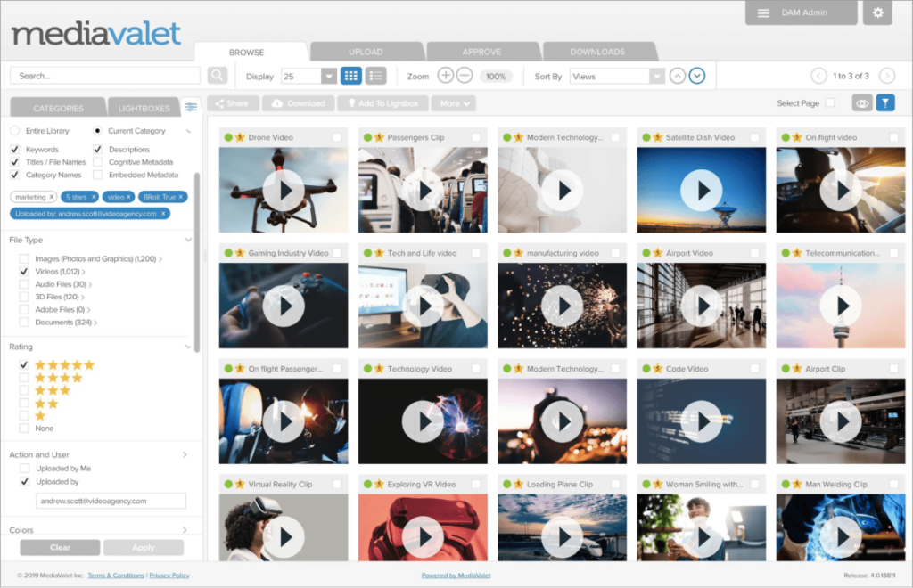The height and width of the screenshot is (588, 913).
Task: Remove the video filter tag
Action: click(x=129, y=197)
